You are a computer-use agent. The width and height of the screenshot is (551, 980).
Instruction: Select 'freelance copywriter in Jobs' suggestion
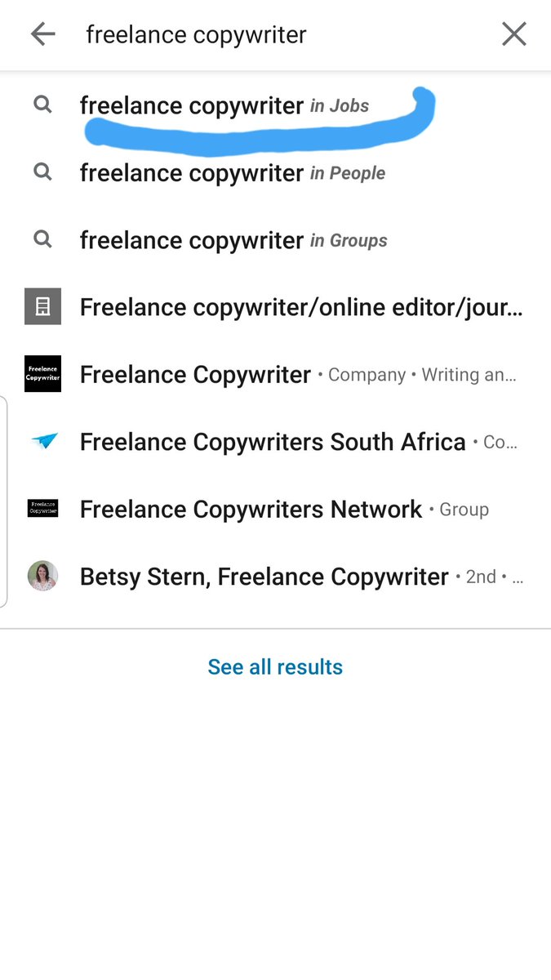point(275,105)
